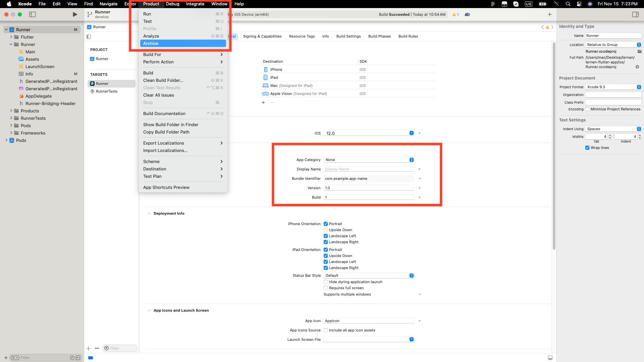Viewport: 644px width, 362px height.
Task: Enable Requires full screen checkbox
Action: (x=326, y=288)
